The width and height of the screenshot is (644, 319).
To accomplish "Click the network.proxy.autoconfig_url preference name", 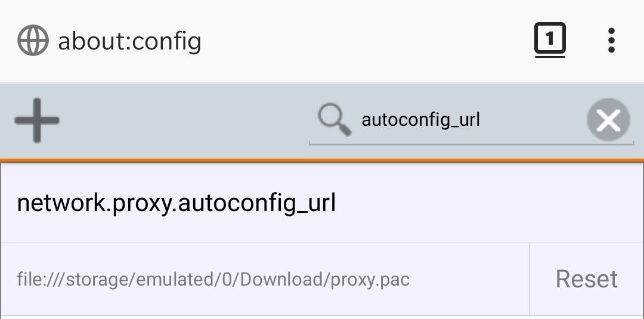I will pos(177,204).
